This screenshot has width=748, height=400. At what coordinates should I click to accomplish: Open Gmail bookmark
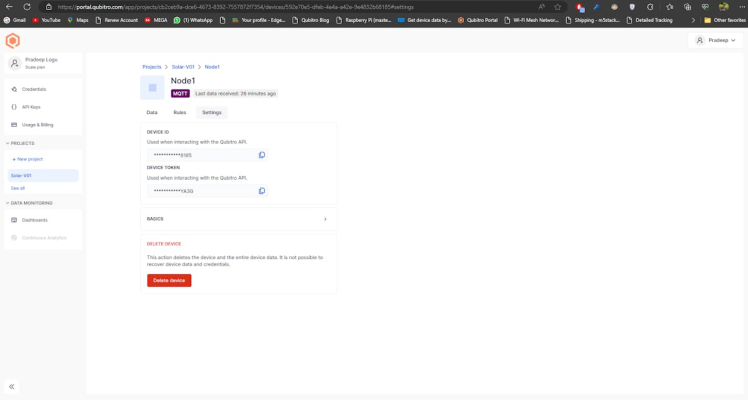(14, 21)
